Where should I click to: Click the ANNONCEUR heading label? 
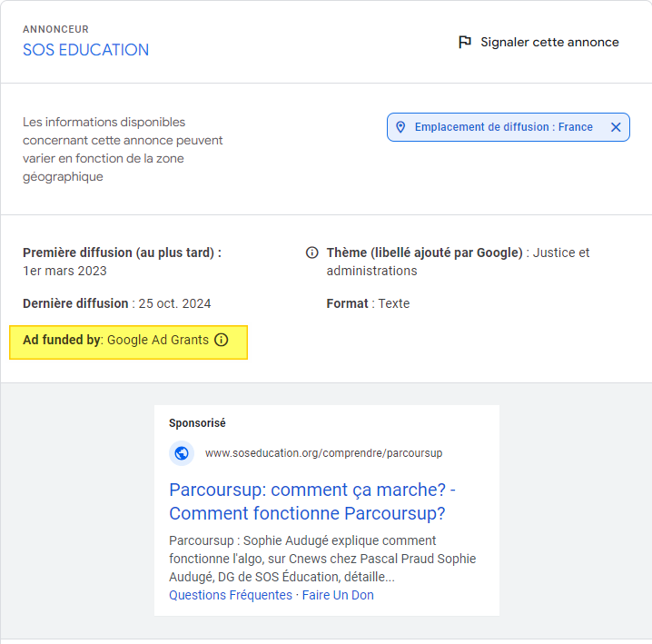coord(55,29)
